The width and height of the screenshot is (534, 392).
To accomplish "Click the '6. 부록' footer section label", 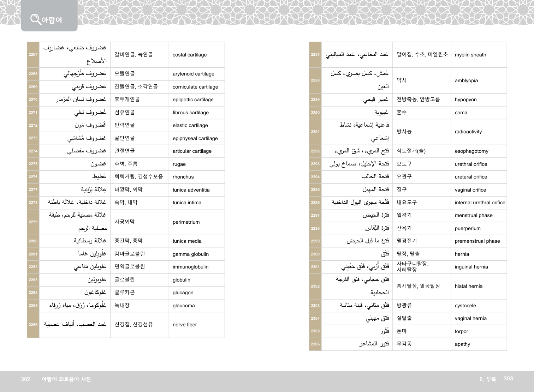I will tap(487, 379).
